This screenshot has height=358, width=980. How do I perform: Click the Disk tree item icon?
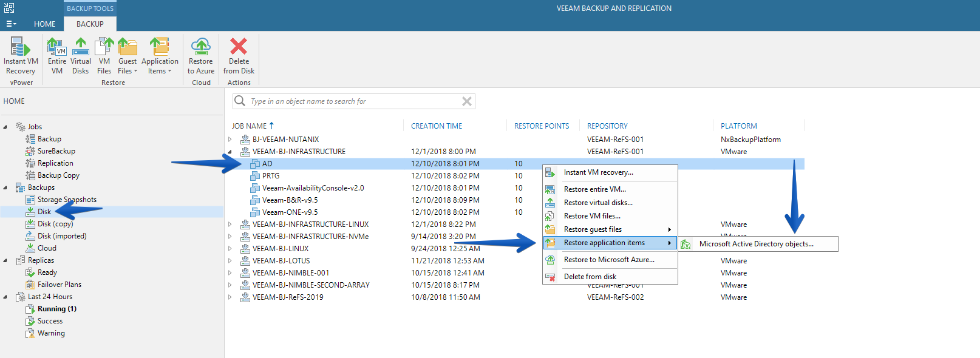pos(30,212)
